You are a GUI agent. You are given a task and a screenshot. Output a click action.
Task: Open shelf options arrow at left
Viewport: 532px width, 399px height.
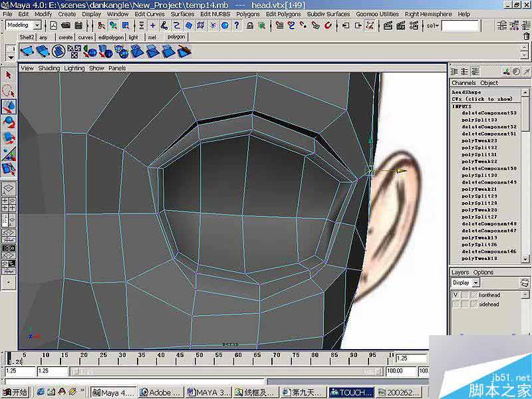click(11, 57)
